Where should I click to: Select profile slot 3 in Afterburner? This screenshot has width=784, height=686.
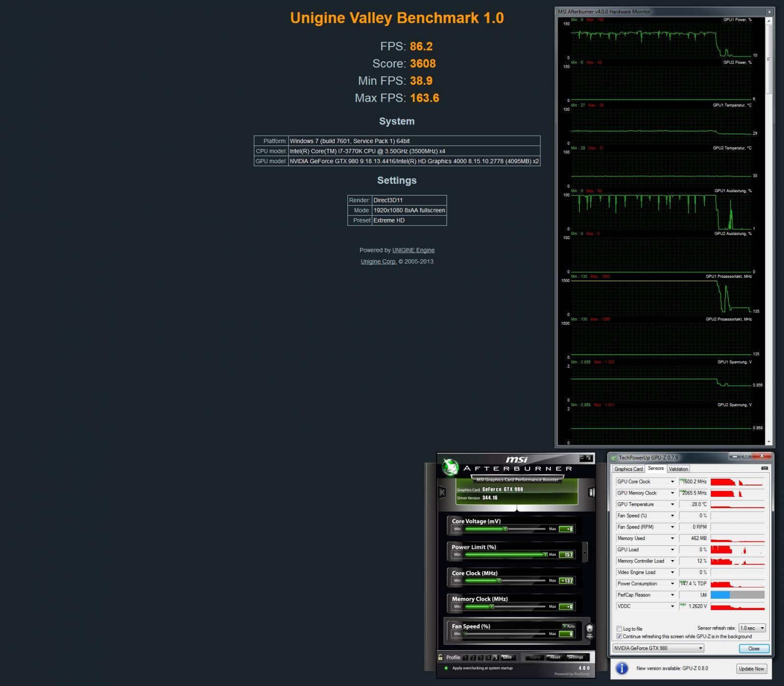(481, 658)
